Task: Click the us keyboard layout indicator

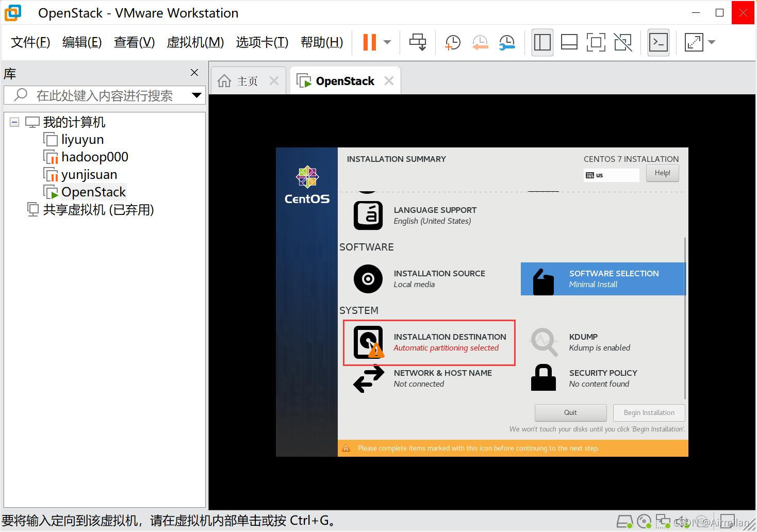Action: 612,175
